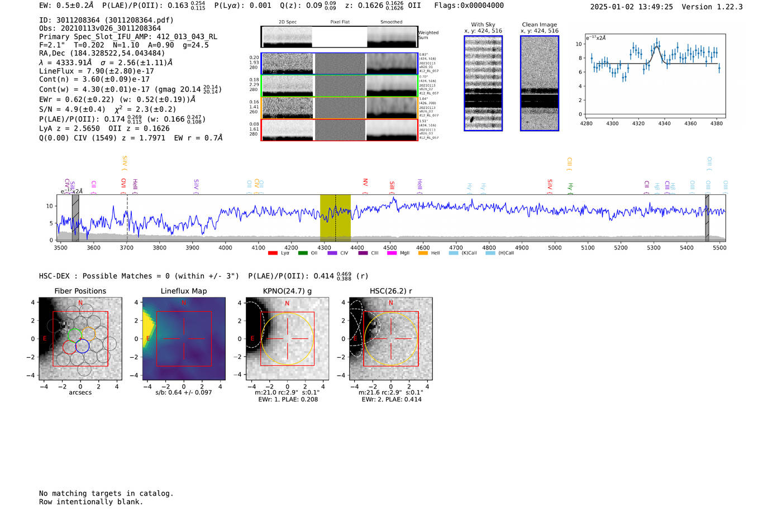
Task: Click the magenta MgII legend swatch
Action: tap(392, 253)
